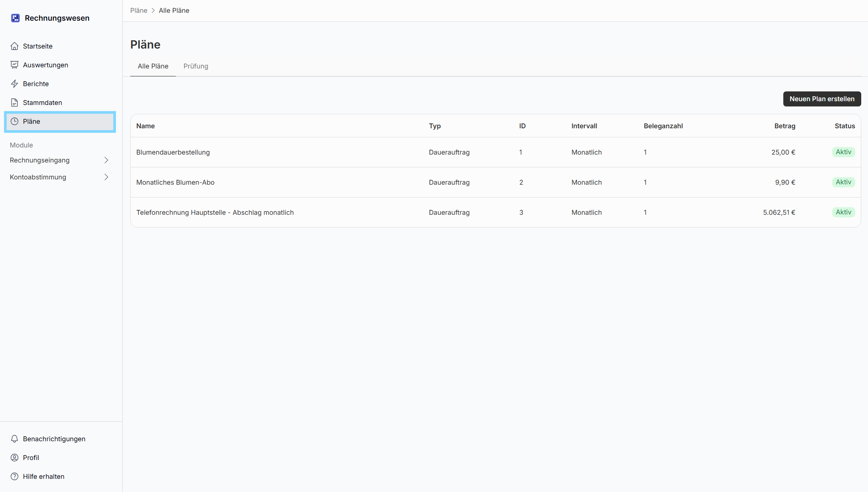868x492 pixels.
Task: Click the Neuen Plan erstellen button
Action: click(x=822, y=99)
